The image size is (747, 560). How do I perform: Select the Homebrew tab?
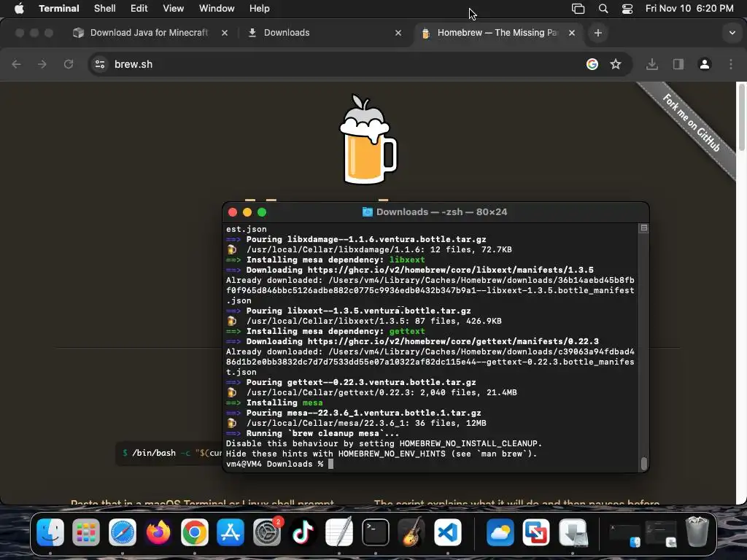(x=497, y=33)
